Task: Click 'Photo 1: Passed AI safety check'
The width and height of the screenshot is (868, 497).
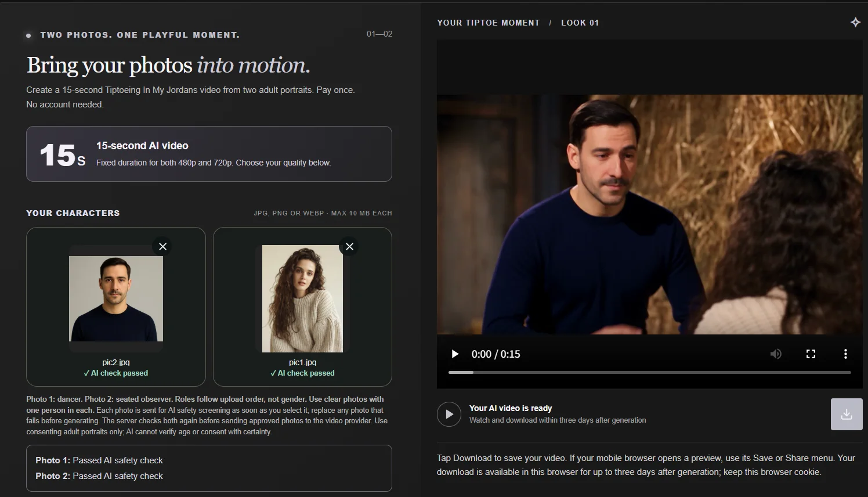Action: pyautogui.click(x=99, y=460)
